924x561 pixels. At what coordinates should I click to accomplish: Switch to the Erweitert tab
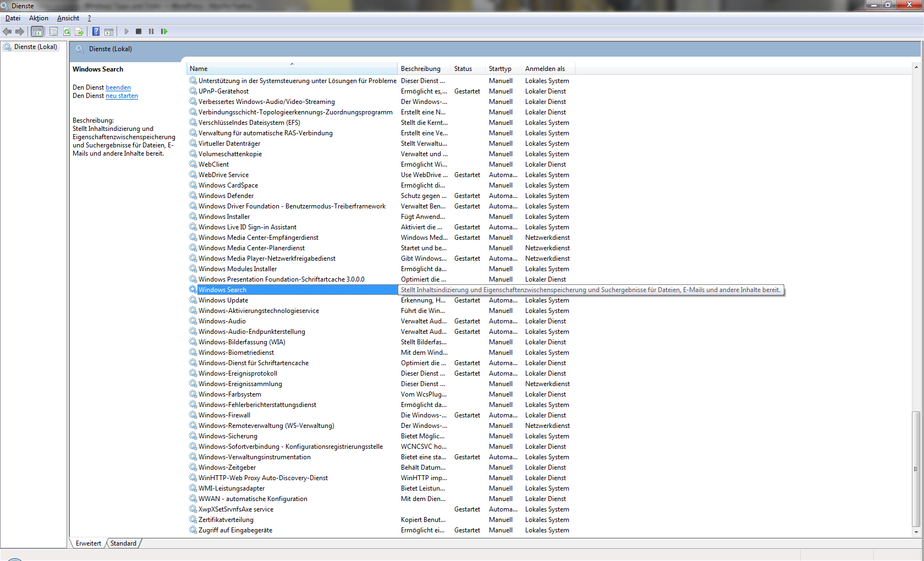pos(89,543)
